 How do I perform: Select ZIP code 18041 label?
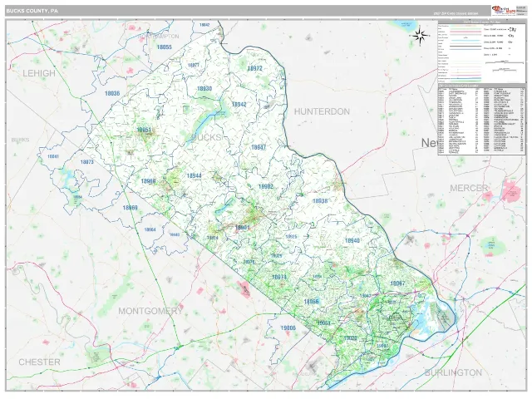click(53, 156)
